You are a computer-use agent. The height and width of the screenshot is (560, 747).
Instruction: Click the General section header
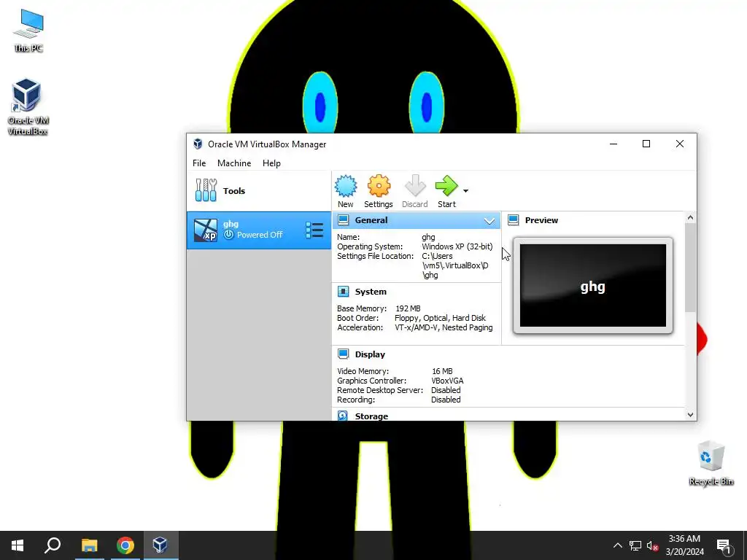pyautogui.click(x=416, y=220)
